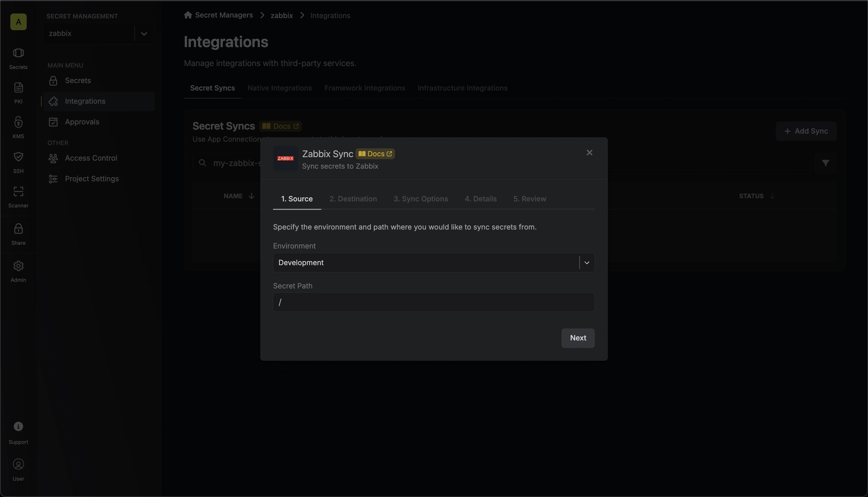The height and width of the screenshot is (497, 868).
Task: Switch to the Infrastructure Integrations tab
Action: (x=462, y=88)
